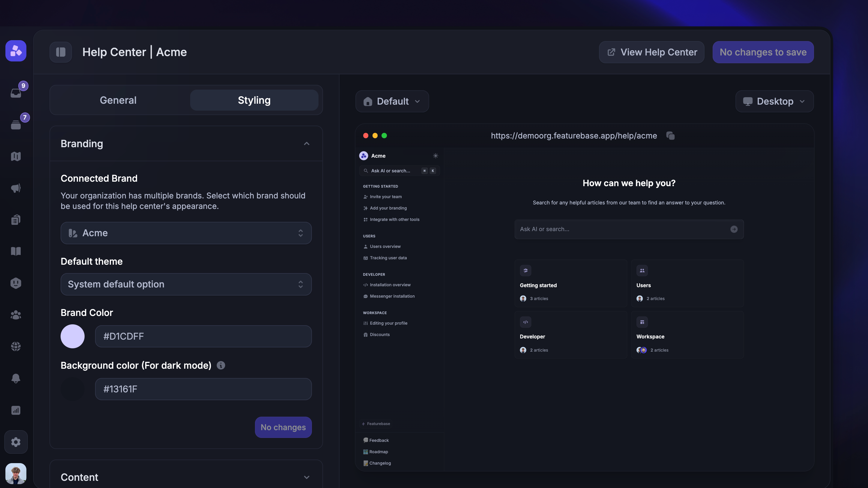
Task: Open Discounts article link
Action: [376, 335]
